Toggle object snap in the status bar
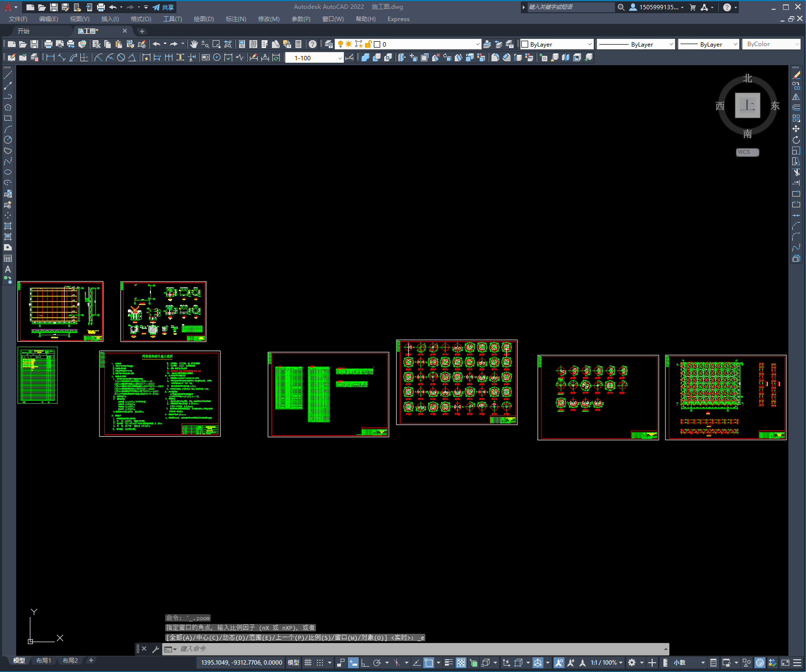 click(x=429, y=663)
